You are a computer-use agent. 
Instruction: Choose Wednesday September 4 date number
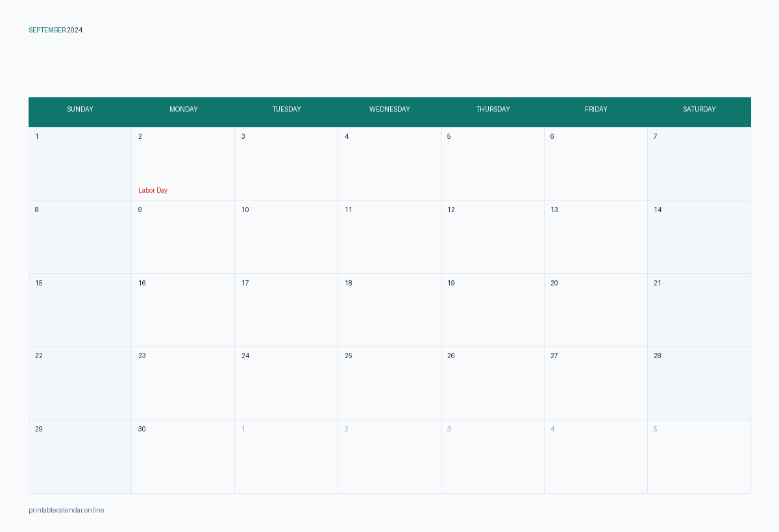347,136
